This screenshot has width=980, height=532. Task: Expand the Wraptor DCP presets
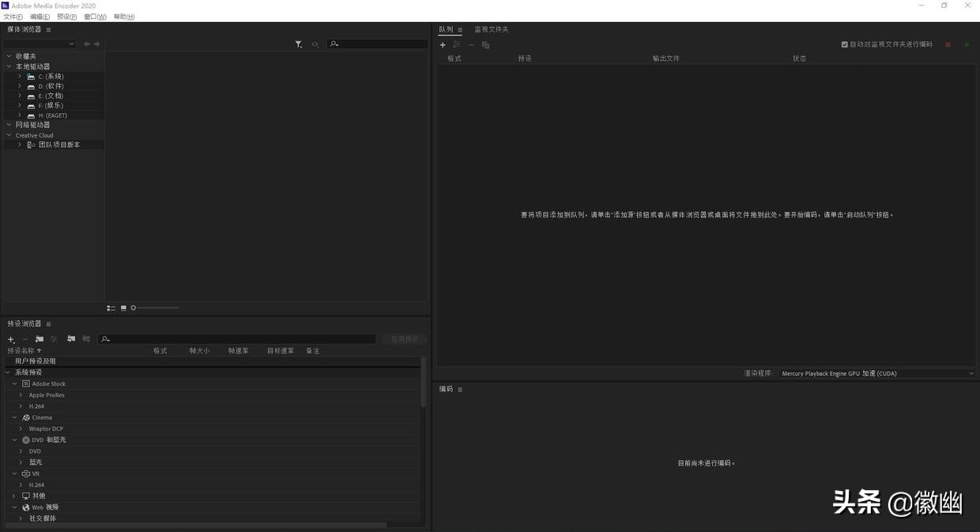pos(21,429)
